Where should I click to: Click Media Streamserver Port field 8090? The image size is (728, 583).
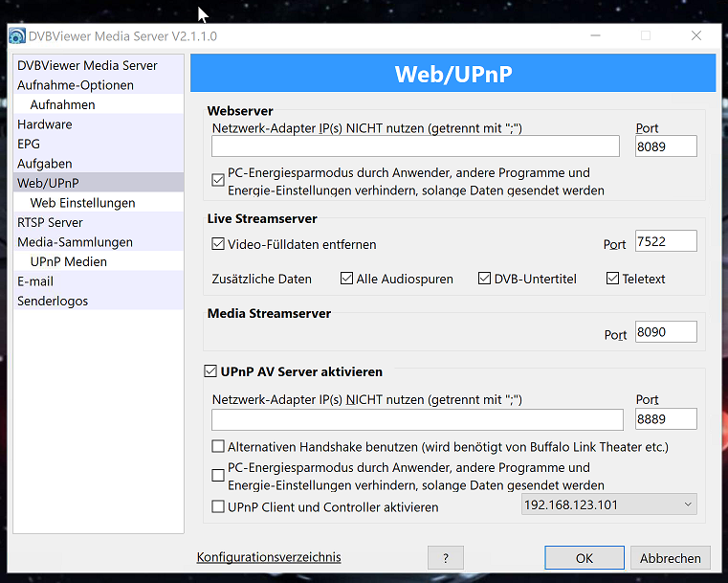point(666,331)
